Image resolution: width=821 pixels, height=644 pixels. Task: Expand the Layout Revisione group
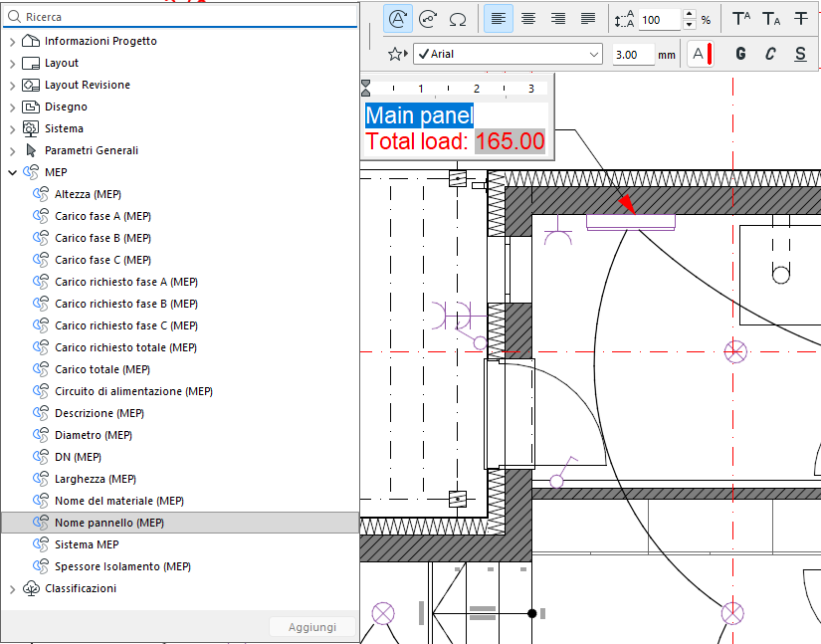pos(13,86)
